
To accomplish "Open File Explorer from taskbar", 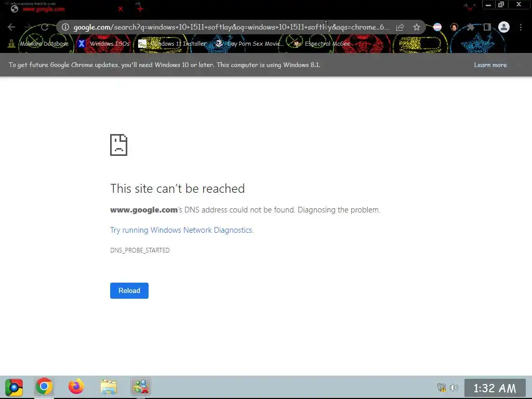I will pyautogui.click(x=109, y=387).
